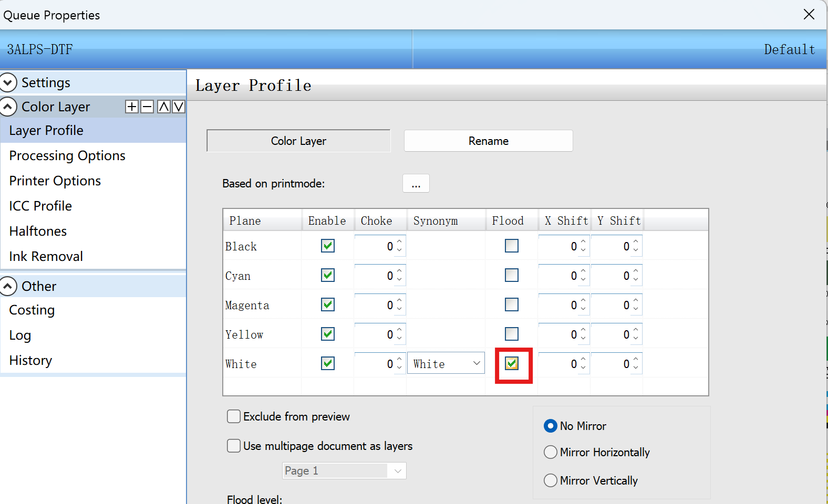
Task: Open the Ink Removal page
Action: pos(46,256)
